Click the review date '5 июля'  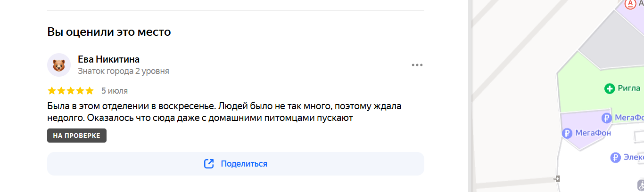[x=115, y=91]
